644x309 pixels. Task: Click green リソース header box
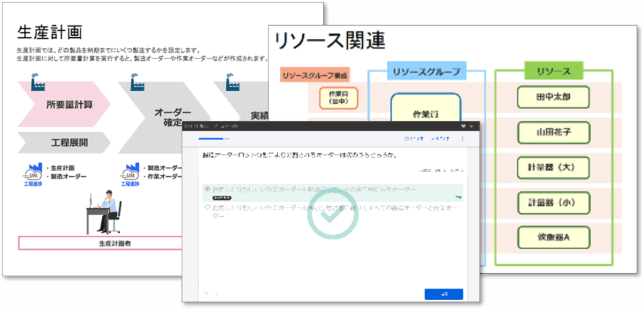pos(553,70)
